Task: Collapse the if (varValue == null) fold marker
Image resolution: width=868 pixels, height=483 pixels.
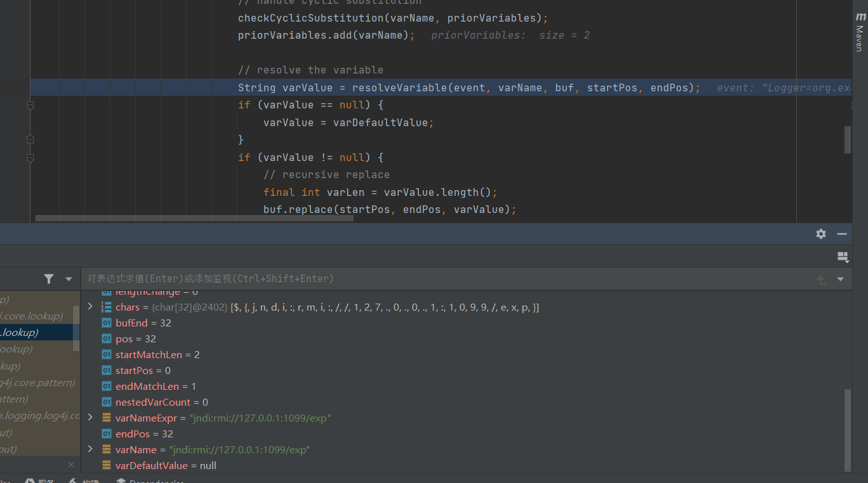Action: (30, 105)
